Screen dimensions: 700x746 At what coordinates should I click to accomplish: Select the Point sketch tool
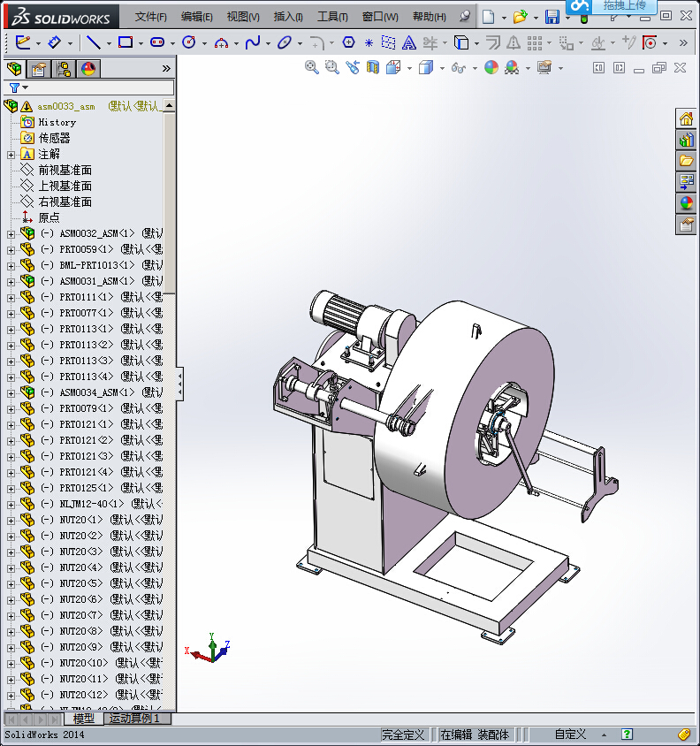[369, 42]
